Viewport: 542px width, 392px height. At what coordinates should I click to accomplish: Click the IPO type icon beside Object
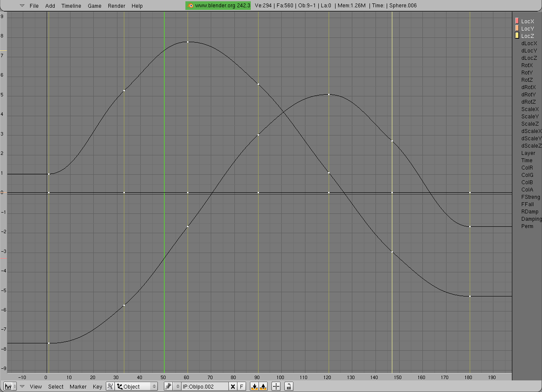tap(110, 386)
